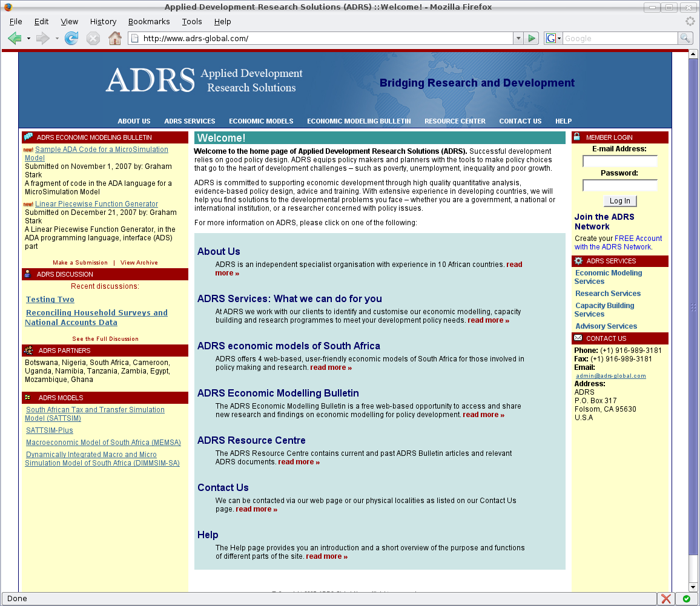Click the ADRS Discussion panel header icon
The height and width of the screenshot is (606, 700).
[x=27, y=274]
